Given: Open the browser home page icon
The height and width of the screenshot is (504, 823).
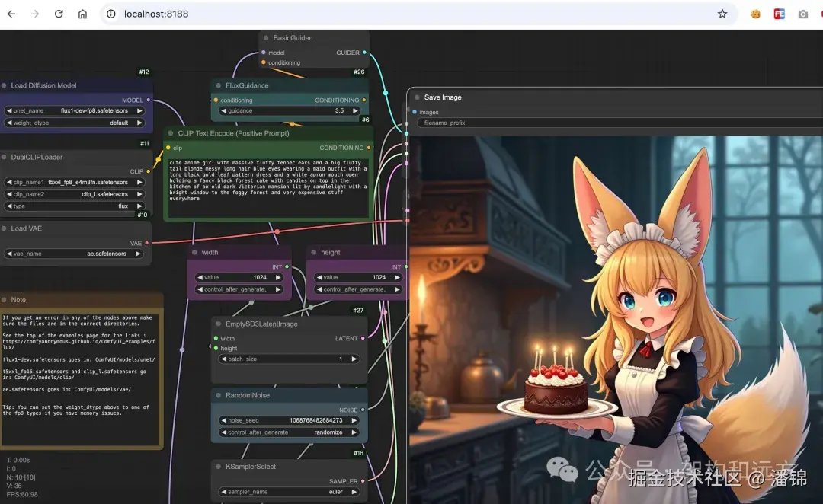Looking at the screenshot, I should click(x=82, y=14).
